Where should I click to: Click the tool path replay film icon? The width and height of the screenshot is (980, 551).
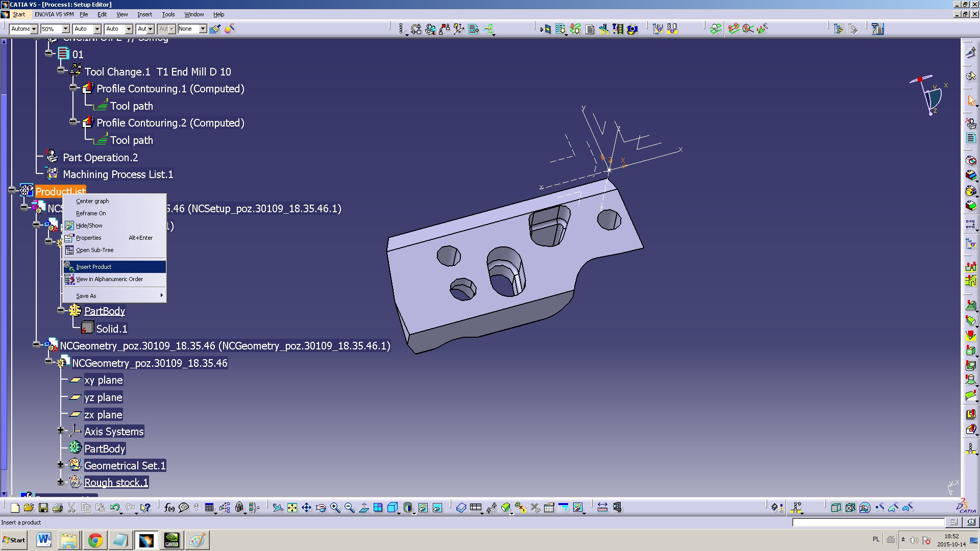coord(618,29)
